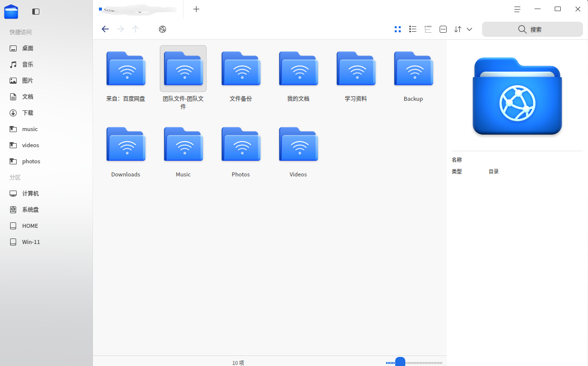Go back to previous location
Image resolution: width=588 pixels, height=366 pixels.
tap(105, 29)
